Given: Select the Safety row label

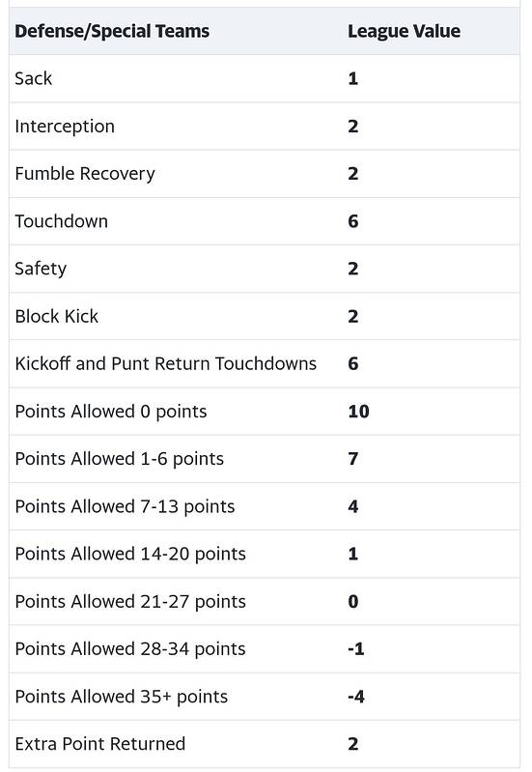Looking at the screenshot, I should 41,269.
